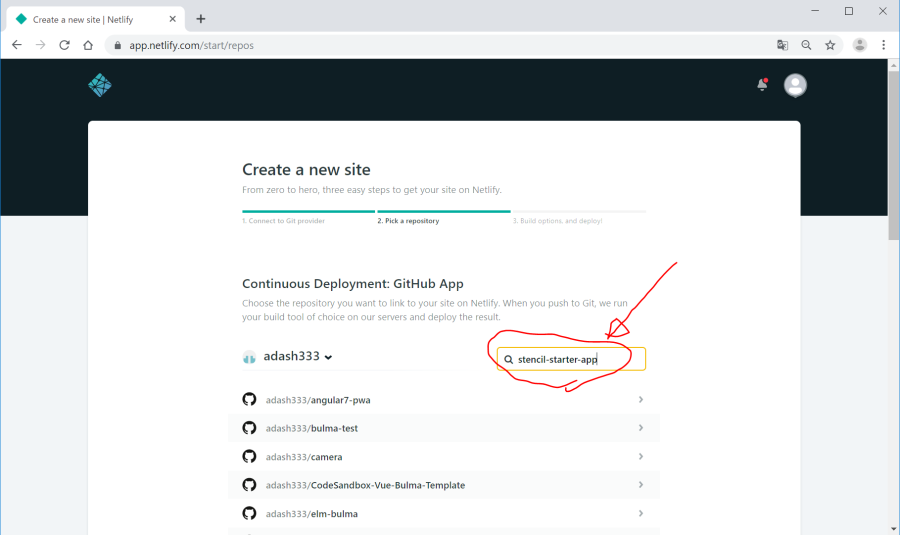This screenshot has height=535, width=900.
Task: Click the browser reload button
Action: pos(64,45)
